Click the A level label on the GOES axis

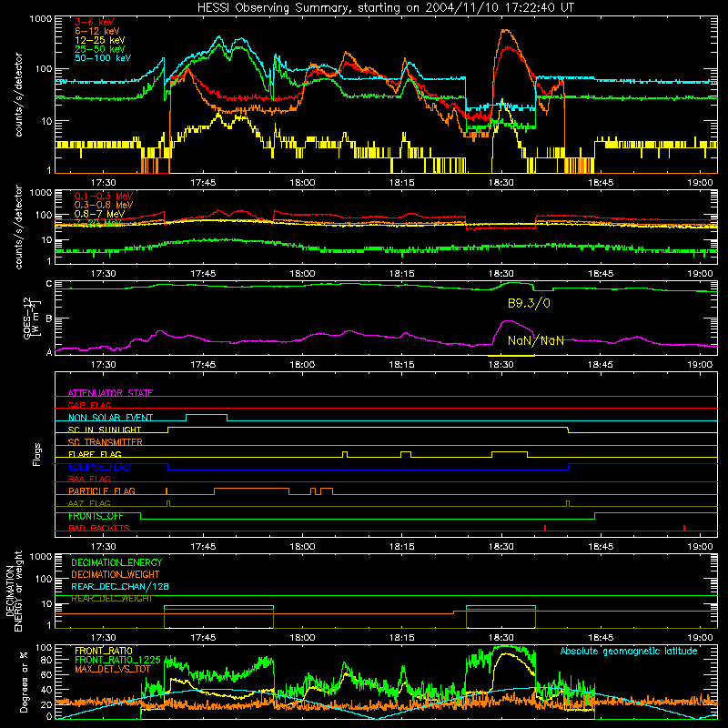click(x=49, y=352)
